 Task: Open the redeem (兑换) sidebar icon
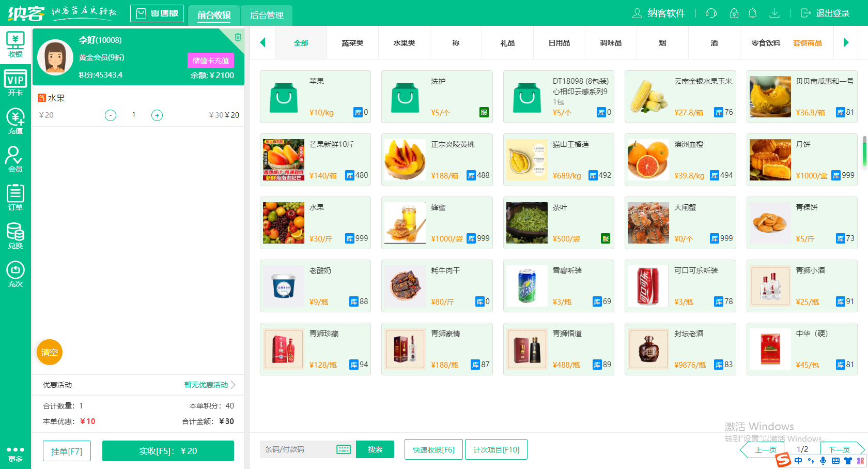(16, 236)
